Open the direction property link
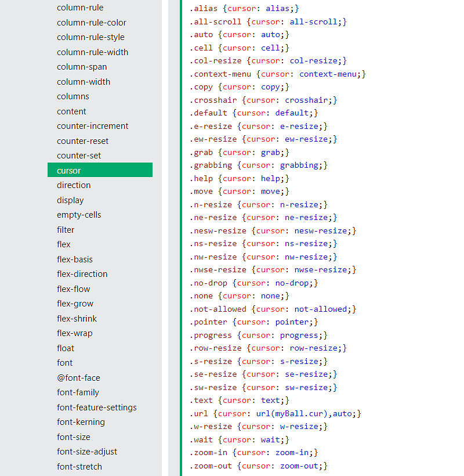This screenshot has width=464, height=476. point(74,185)
